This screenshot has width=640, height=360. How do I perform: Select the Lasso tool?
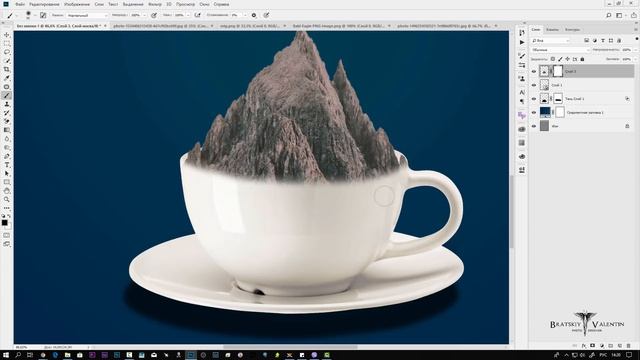pyautogui.click(x=7, y=52)
